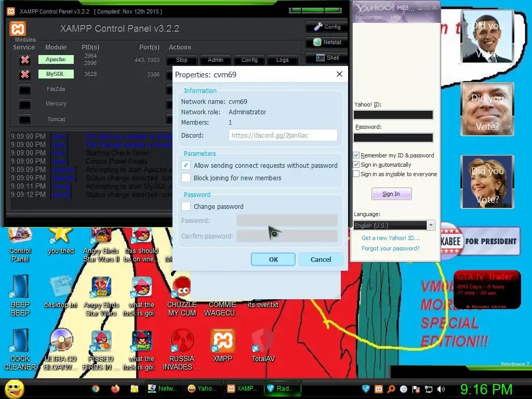
Task: Switch to Network taskbar window
Action: point(165,389)
